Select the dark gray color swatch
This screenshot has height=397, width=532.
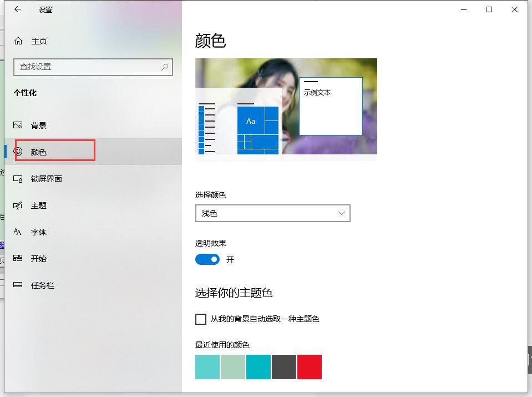tap(283, 367)
